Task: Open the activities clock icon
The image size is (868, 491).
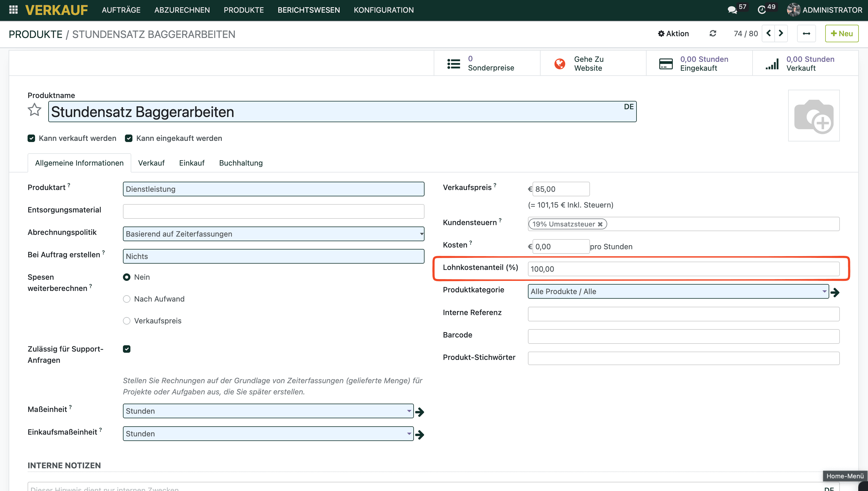Action: pos(761,10)
